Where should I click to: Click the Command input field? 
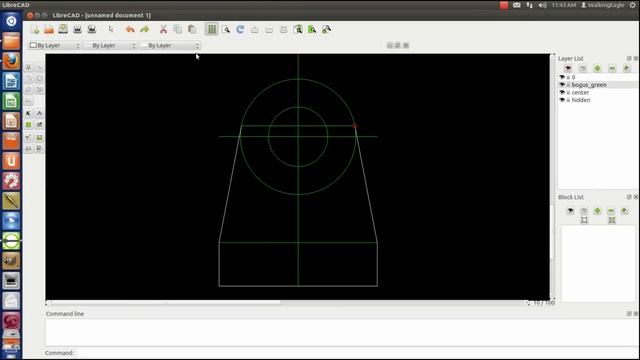coord(357,353)
